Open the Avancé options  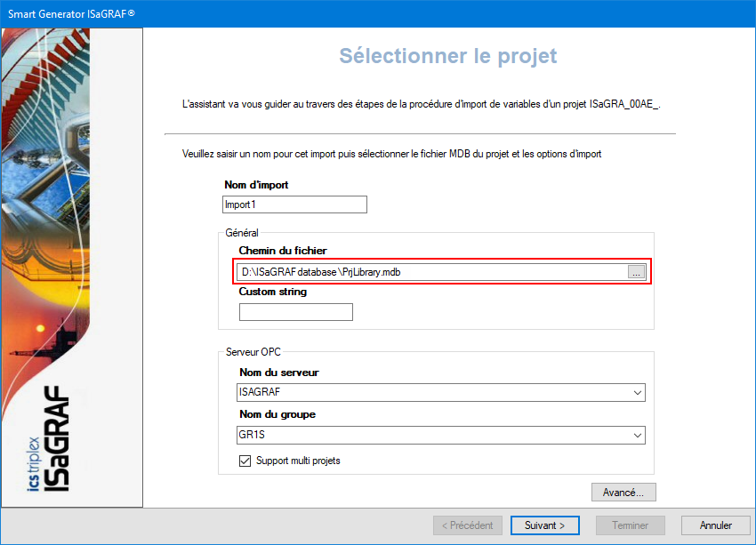[623, 492]
